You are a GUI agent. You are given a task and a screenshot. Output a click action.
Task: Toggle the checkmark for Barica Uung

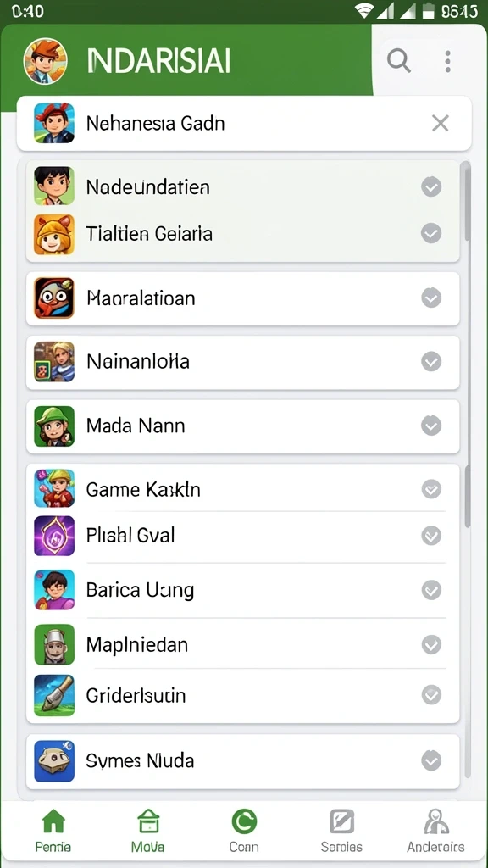click(x=431, y=590)
